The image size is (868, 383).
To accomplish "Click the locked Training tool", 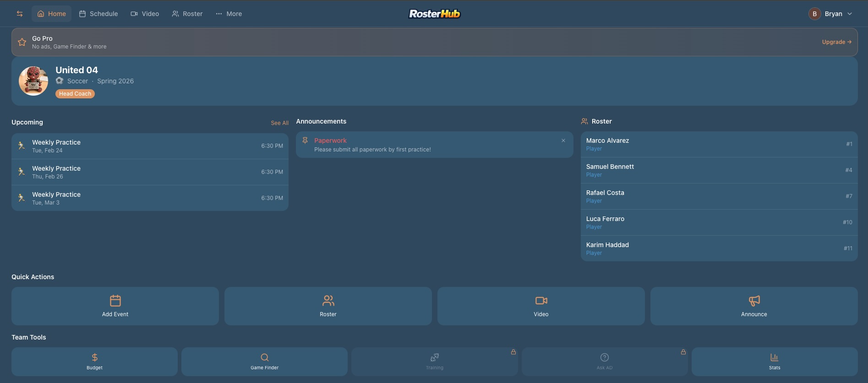I will point(434,361).
